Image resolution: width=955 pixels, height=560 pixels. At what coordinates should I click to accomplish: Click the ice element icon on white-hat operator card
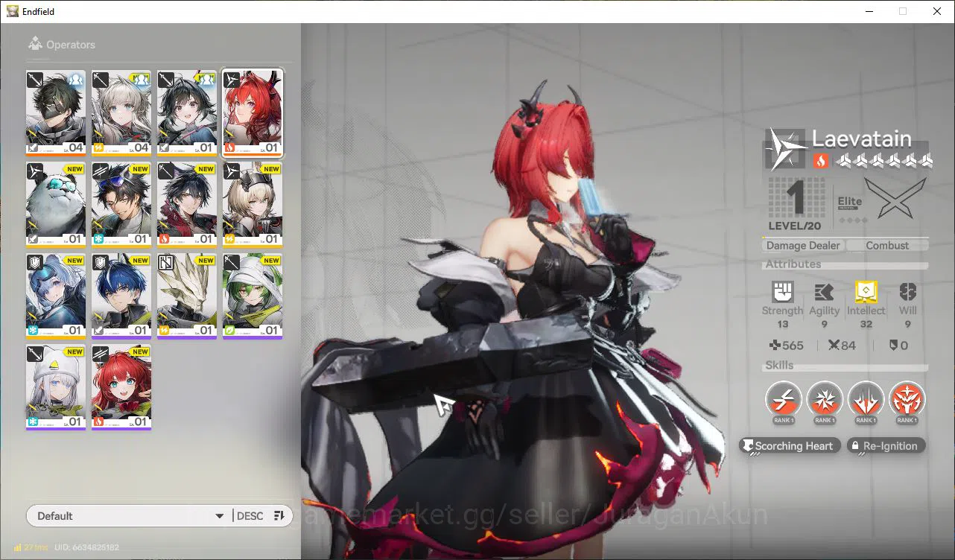[x=33, y=422]
